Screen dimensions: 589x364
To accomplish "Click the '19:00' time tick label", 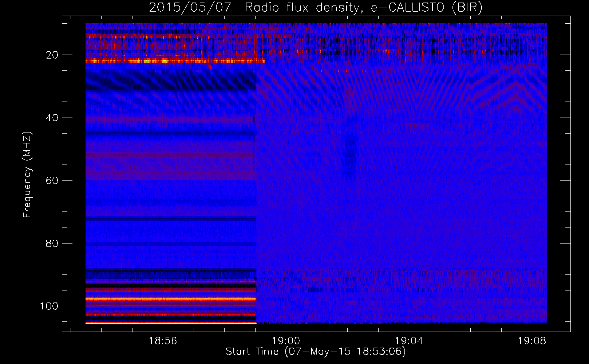I will [x=286, y=341].
